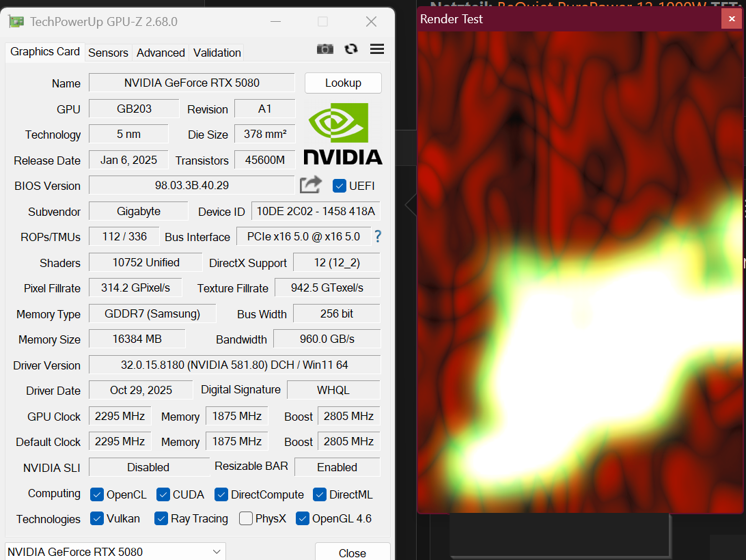
Task: Click the BIOS Version field 98.03.3B.40.29
Action: point(192,185)
